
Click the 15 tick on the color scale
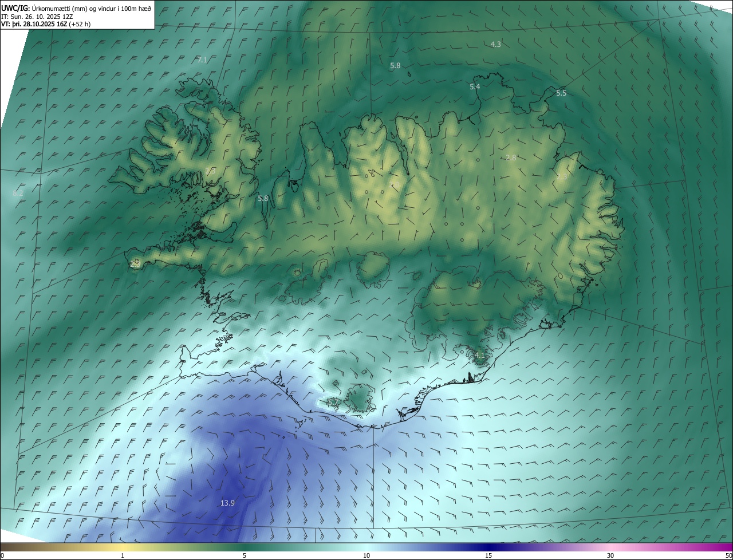click(488, 555)
